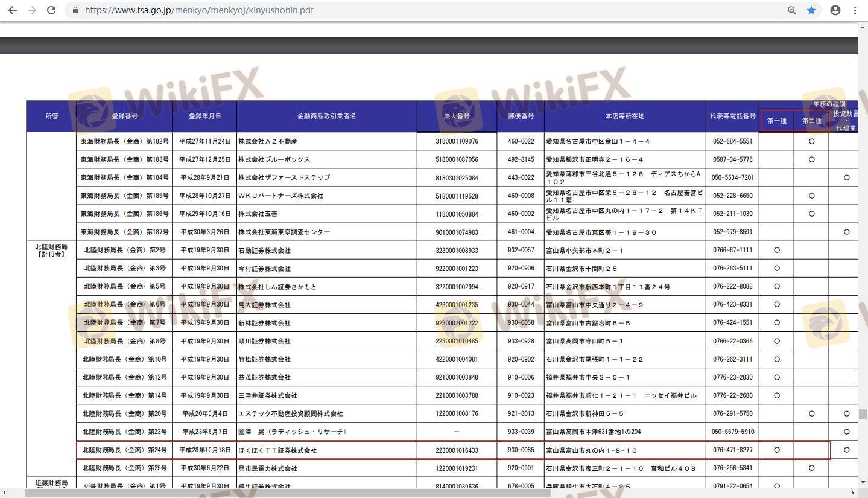The image size is (868, 498).
Task: Go back to the previous page
Action: pos(12,10)
